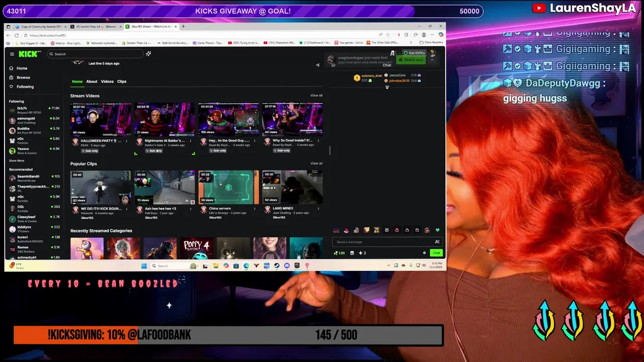Open options menu for Nightmares At Baldur's video

[191, 141]
